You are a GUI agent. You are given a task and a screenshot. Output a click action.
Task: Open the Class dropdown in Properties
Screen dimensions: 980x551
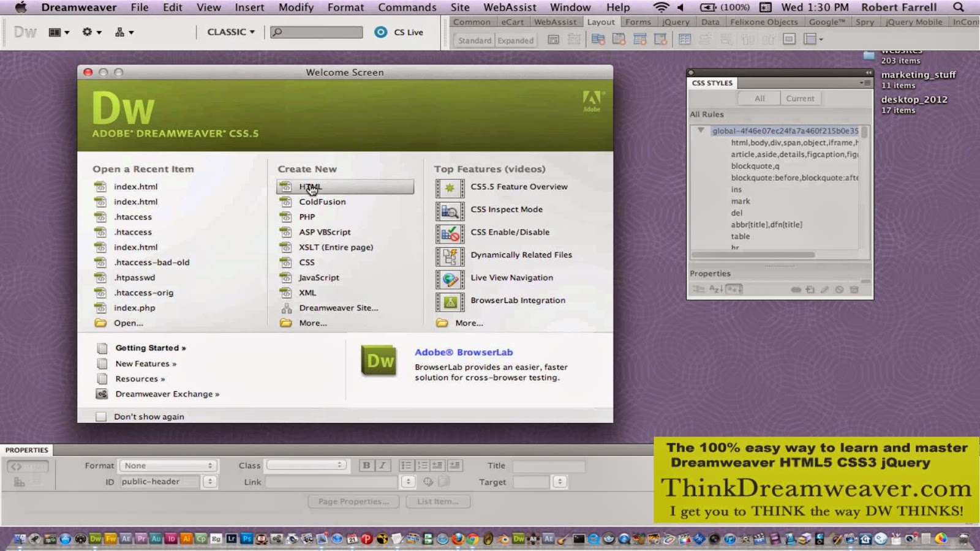pos(307,465)
